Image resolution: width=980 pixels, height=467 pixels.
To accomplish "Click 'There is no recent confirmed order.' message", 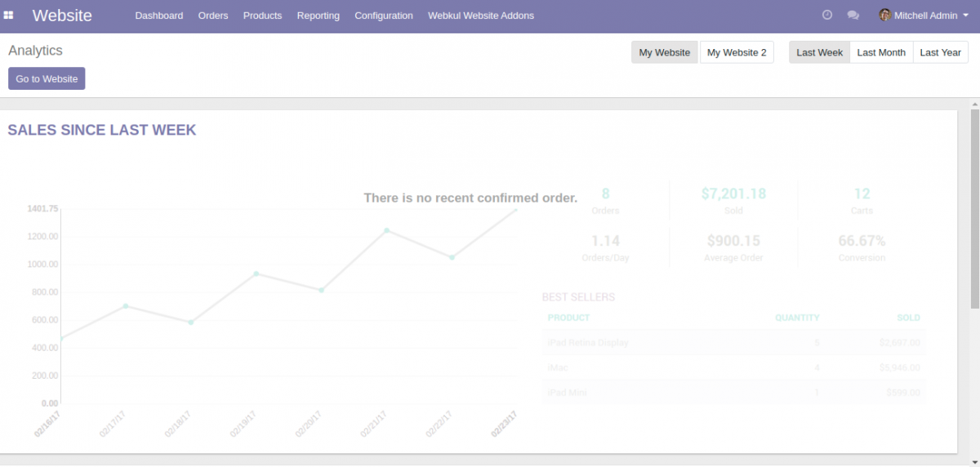I will coord(470,198).
